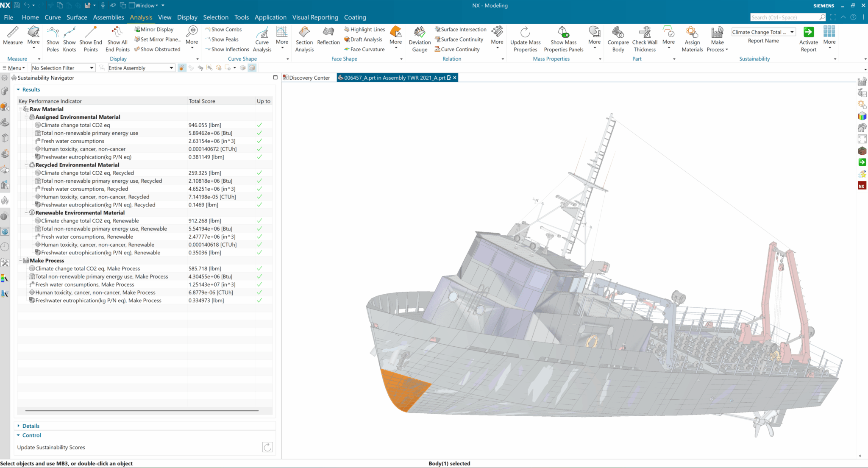Toggle Show Peaks option
The image size is (868, 468).
click(222, 39)
